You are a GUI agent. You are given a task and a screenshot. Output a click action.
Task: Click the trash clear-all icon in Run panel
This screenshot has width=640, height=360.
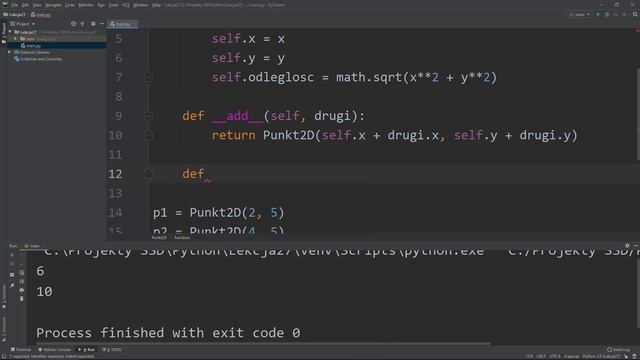22,299
